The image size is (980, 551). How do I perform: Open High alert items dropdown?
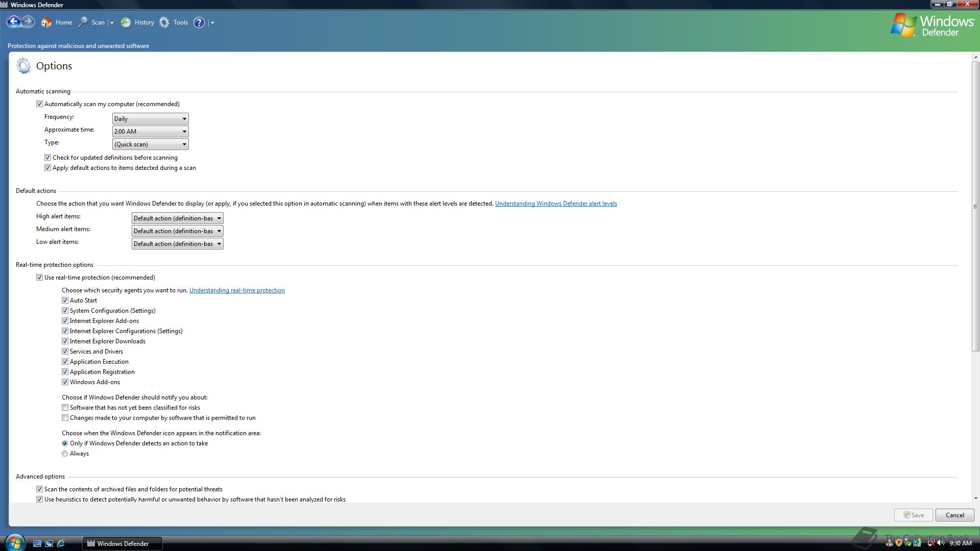177,218
